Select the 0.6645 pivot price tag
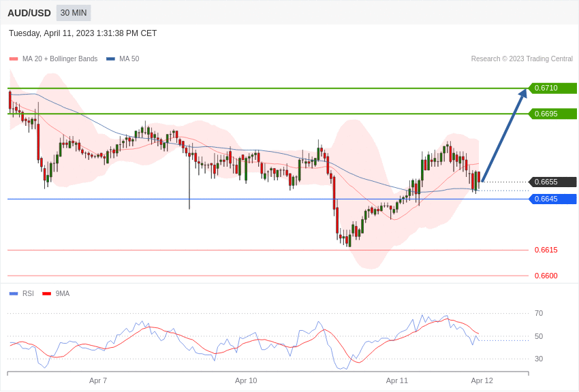The width and height of the screenshot is (579, 392). pos(552,199)
